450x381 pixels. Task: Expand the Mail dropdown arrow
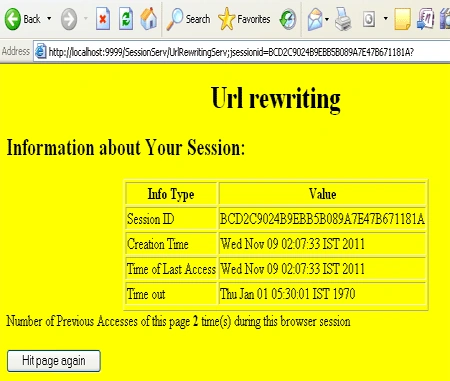click(327, 19)
